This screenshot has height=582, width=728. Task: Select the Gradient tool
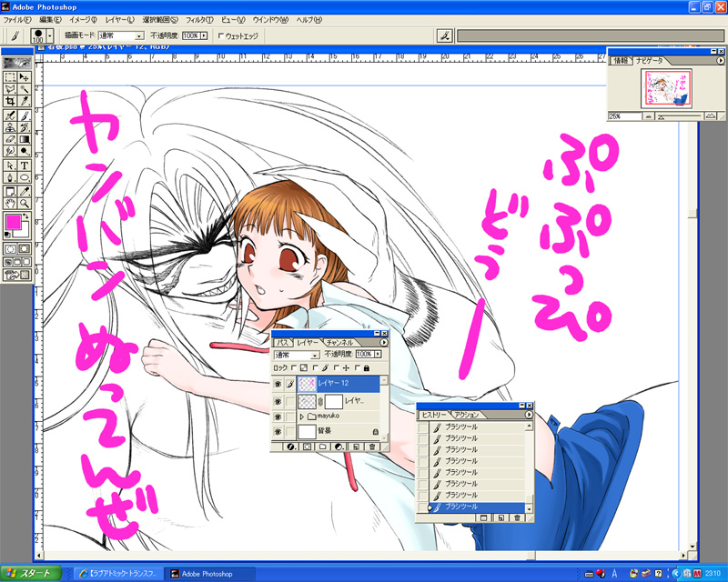point(25,139)
